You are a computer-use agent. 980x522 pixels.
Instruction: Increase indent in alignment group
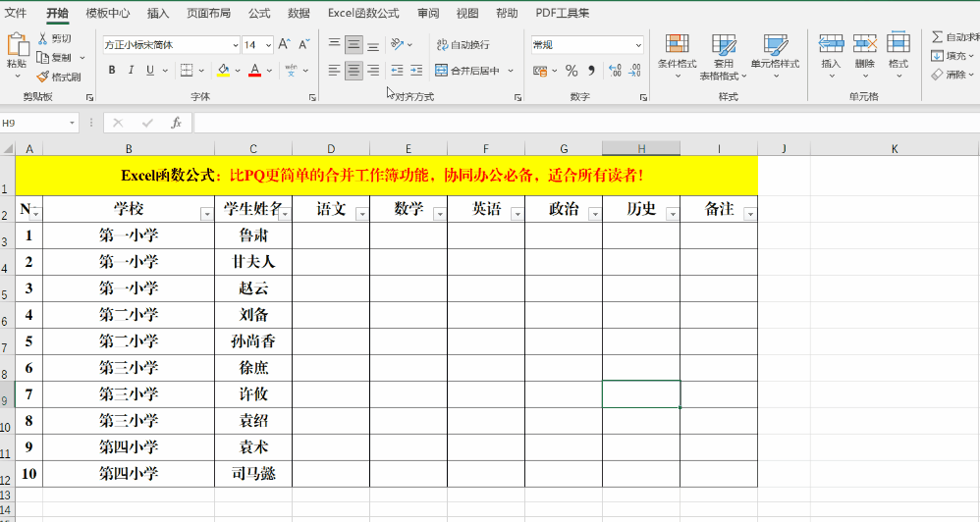click(416, 70)
